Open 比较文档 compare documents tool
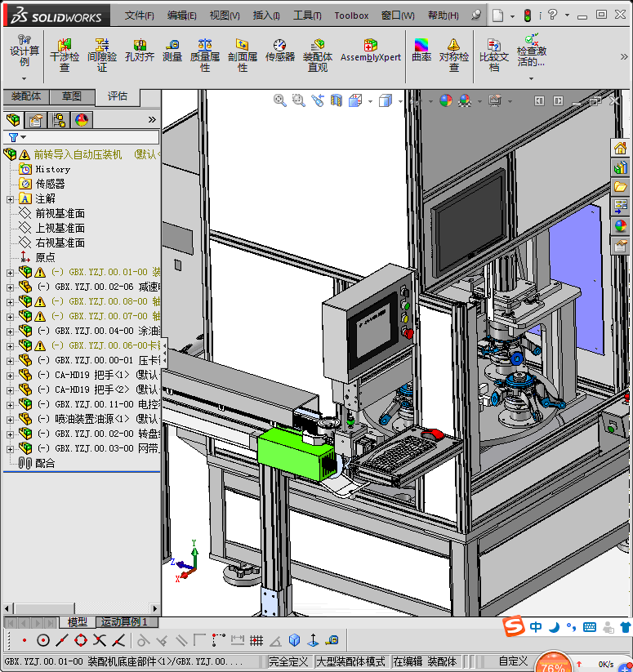This screenshot has width=633, height=672. (494, 56)
